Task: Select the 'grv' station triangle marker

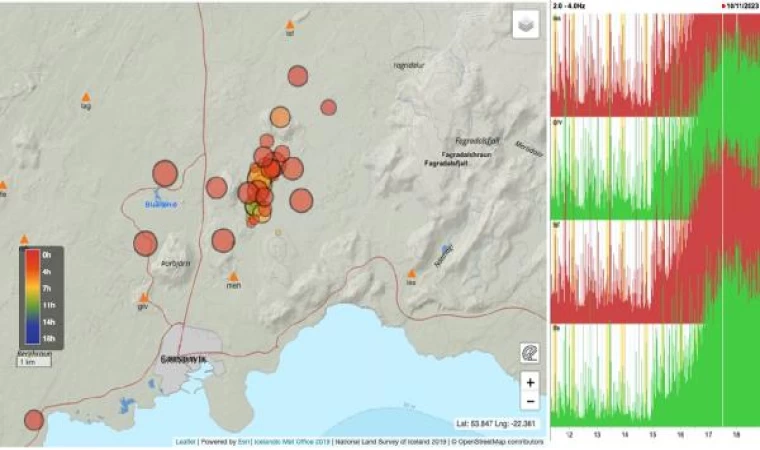Action: point(144,297)
